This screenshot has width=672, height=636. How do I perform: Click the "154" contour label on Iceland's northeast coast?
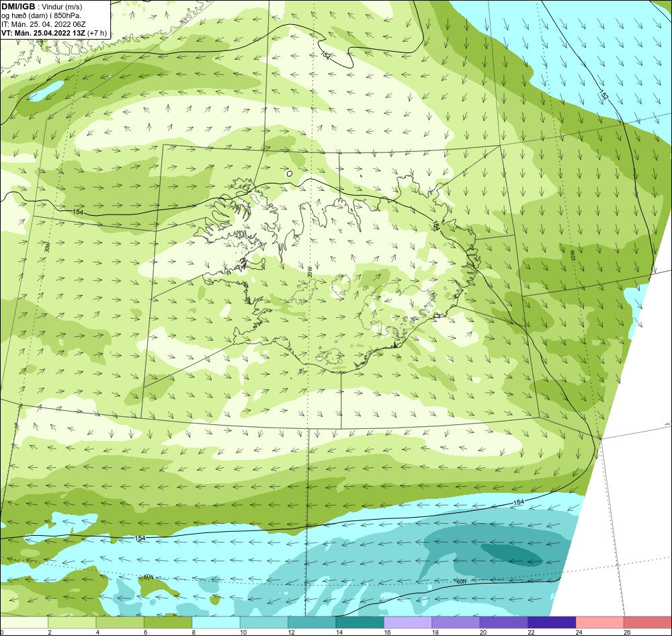pyautogui.click(x=436, y=226)
